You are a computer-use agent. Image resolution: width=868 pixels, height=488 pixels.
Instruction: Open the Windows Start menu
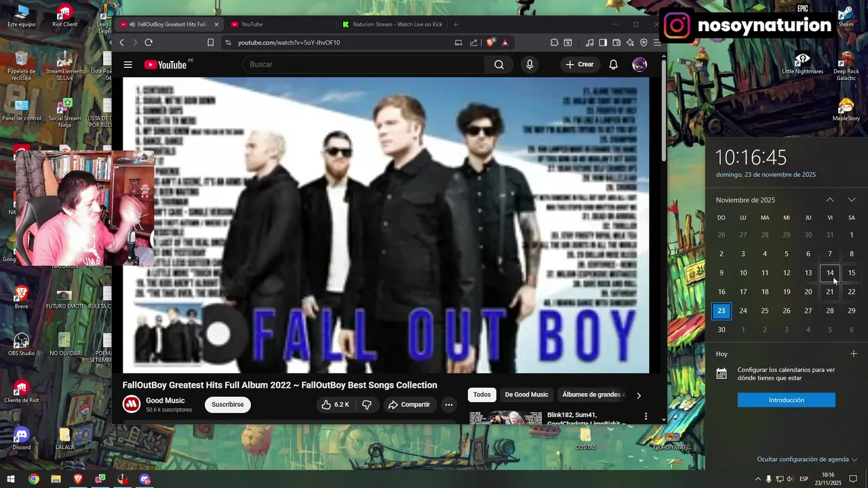tap(11, 479)
